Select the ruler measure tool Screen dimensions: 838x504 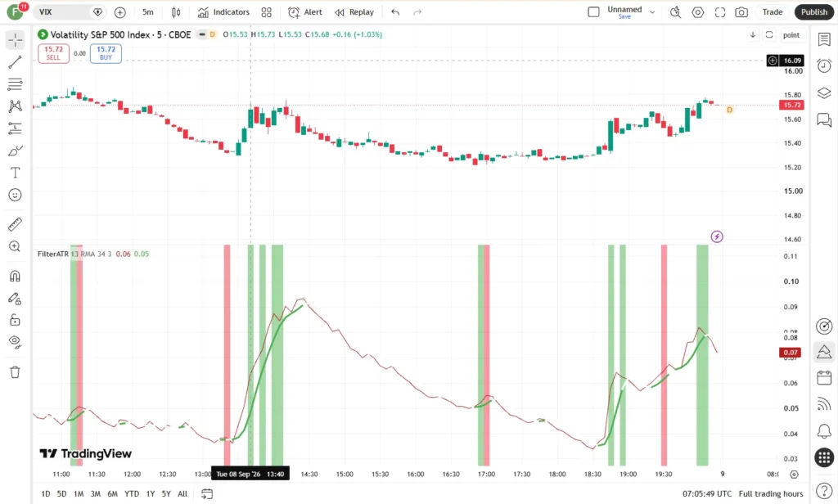pos(15,224)
